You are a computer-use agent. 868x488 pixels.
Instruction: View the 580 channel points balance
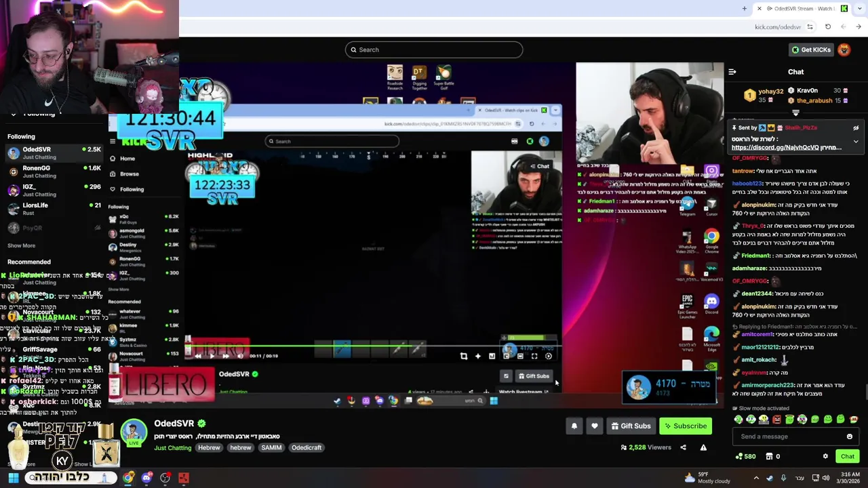pos(745,456)
